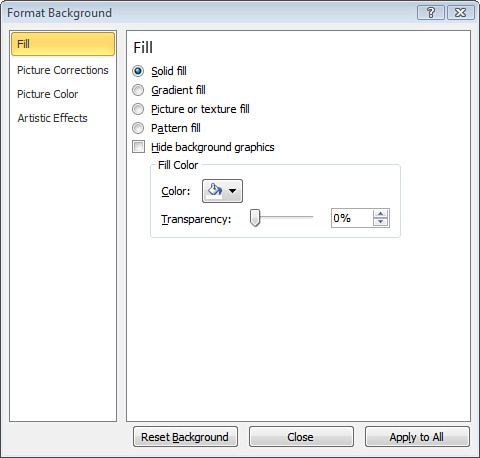This screenshot has height=458, width=480.
Task: Click the paint bucket fill color icon
Action: [215, 191]
